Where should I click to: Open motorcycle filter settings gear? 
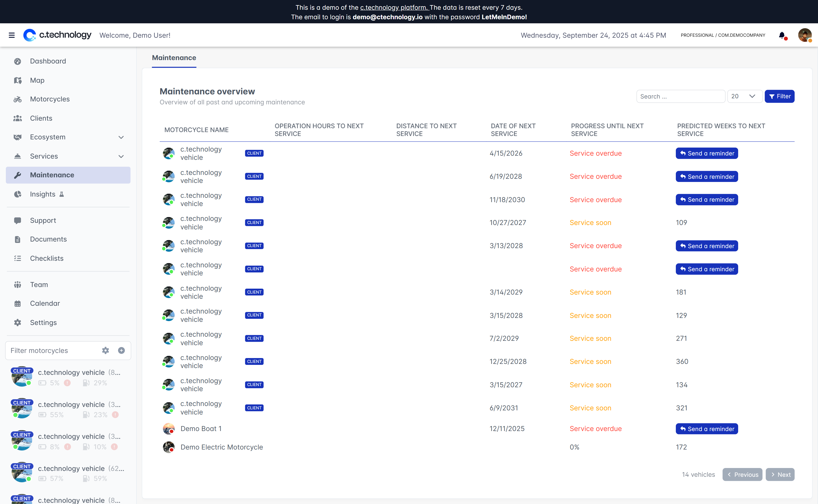[x=105, y=350]
